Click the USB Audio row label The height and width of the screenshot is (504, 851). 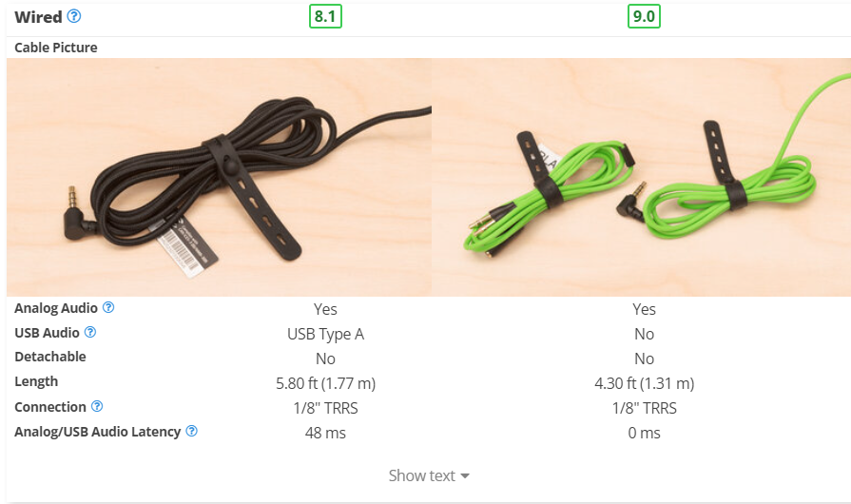click(47, 333)
